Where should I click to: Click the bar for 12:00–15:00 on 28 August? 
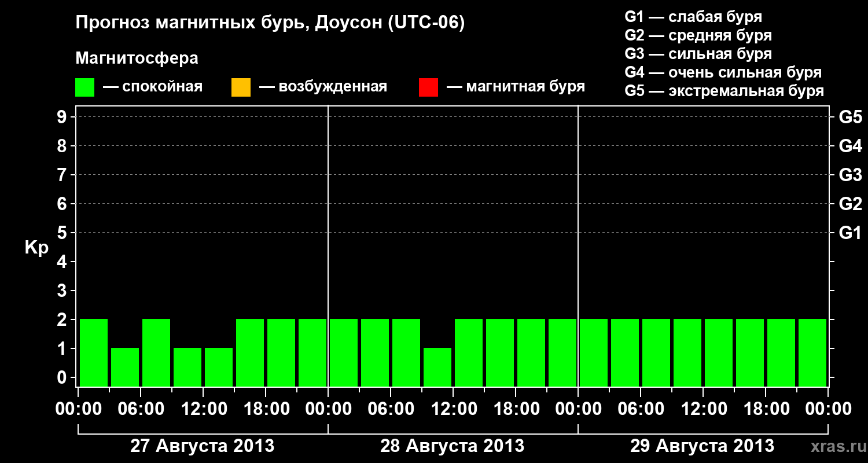(469, 352)
